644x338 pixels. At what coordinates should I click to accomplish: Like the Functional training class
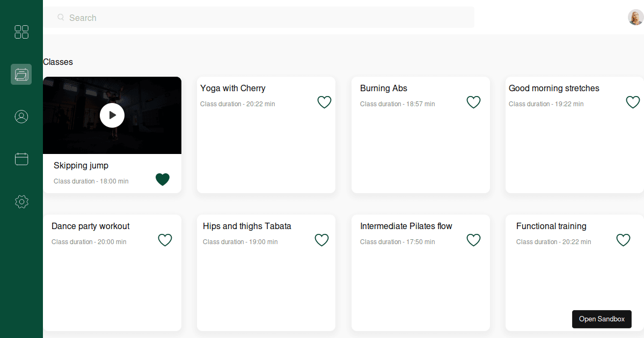pyautogui.click(x=623, y=240)
